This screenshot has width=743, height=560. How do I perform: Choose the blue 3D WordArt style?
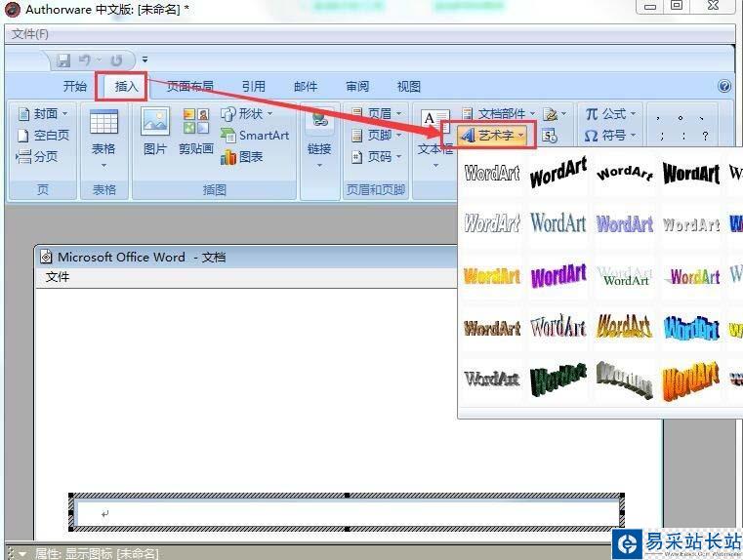click(x=691, y=328)
